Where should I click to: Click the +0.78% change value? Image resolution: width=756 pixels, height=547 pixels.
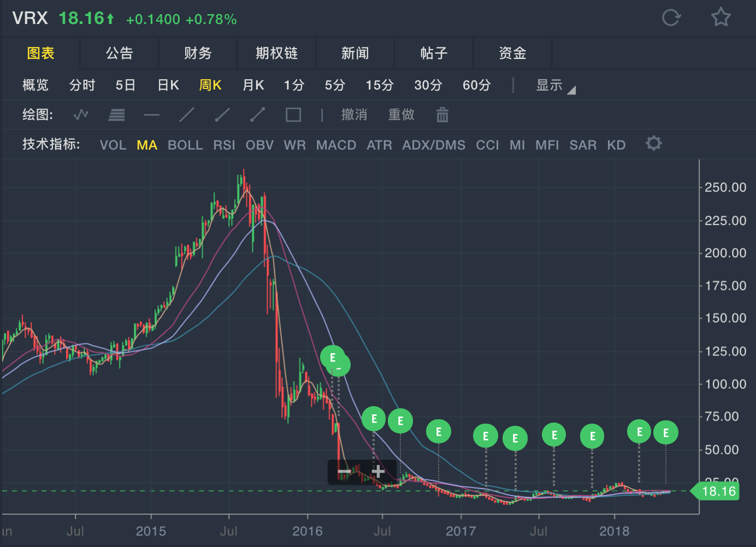click(211, 20)
